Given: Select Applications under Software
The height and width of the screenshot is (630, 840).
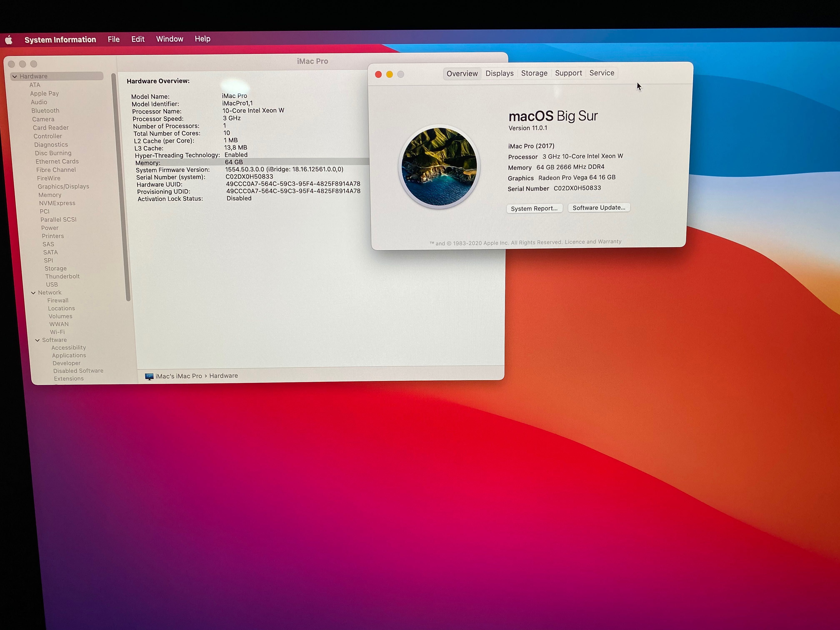Looking at the screenshot, I should [x=69, y=355].
